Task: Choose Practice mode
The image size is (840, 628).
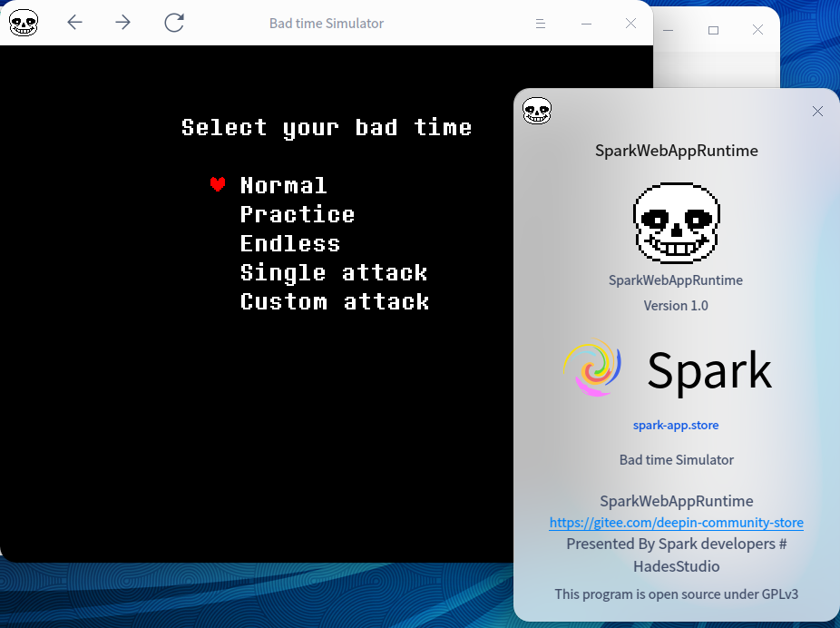Action: tap(297, 214)
